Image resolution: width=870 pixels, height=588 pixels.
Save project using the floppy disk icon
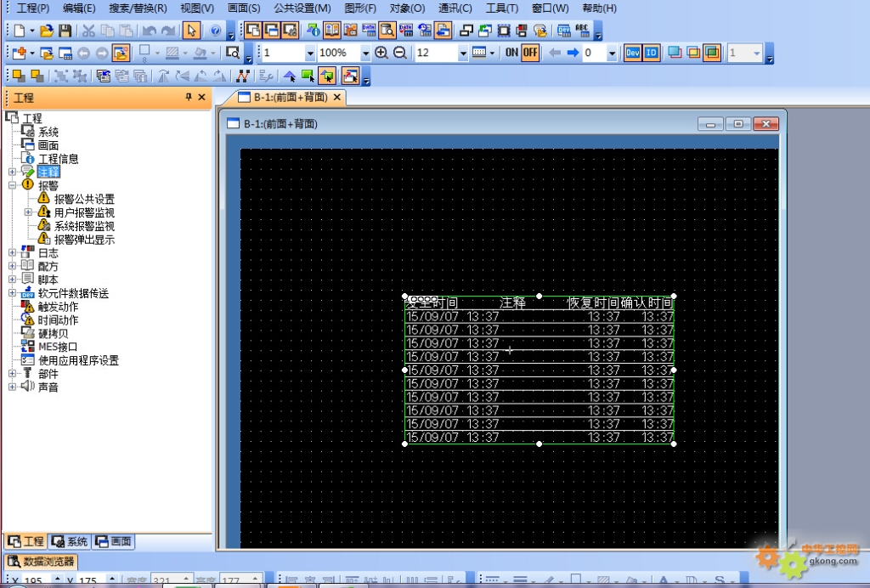65,31
